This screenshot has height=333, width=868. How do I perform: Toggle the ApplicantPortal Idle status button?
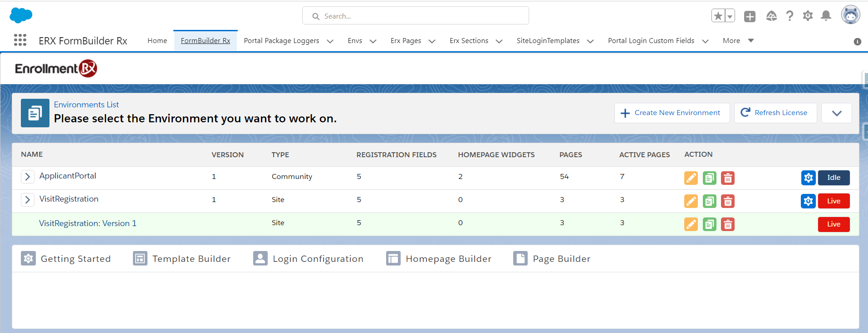point(834,178)
